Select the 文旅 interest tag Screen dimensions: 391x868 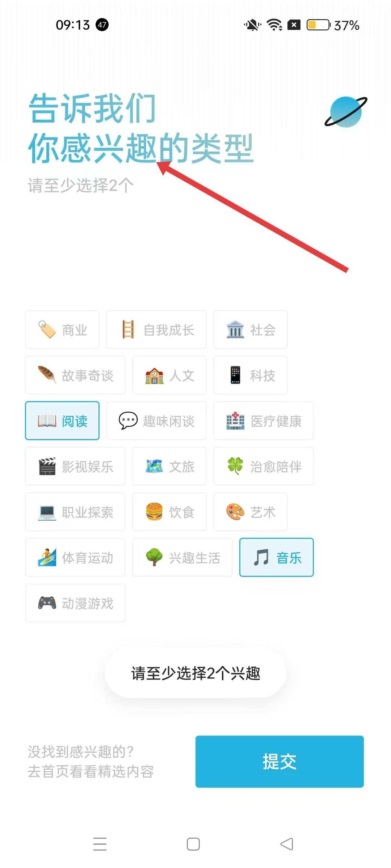[x=169, y=466]
